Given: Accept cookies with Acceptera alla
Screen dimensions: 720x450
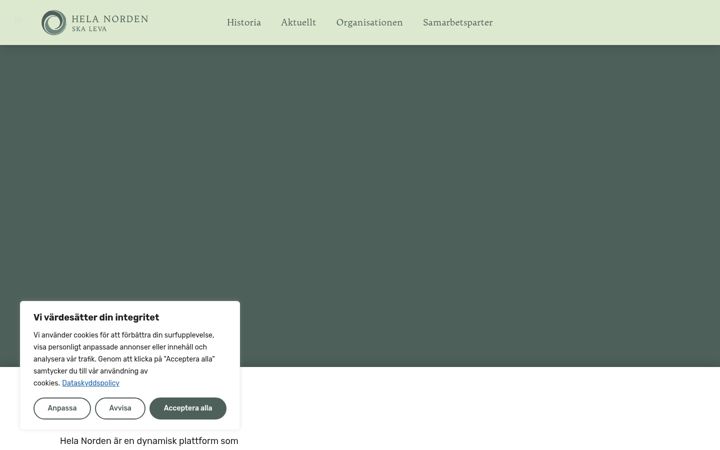Looking at the screenshot, I should pyautogui.click(x=188, y=408).
